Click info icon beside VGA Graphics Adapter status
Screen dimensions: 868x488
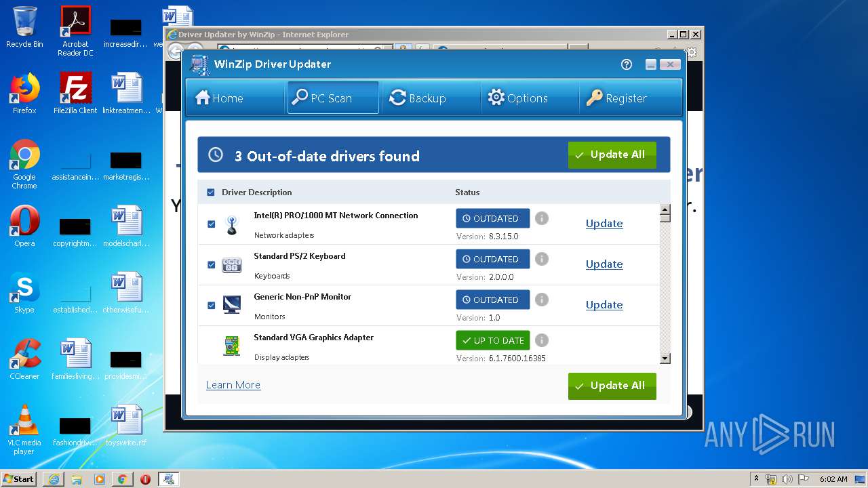[541, 340]
